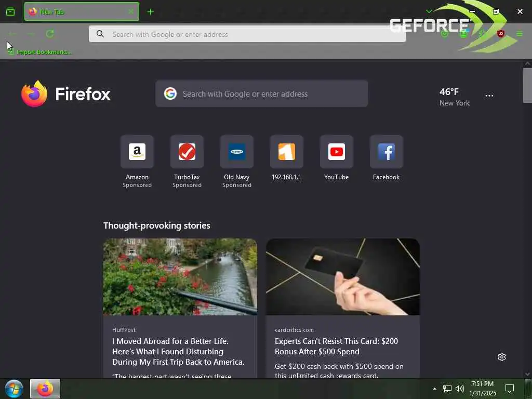Close the New Tab tab
Image resolution: width=532 pixels, height=399 pixels.
tap(131, 11)
